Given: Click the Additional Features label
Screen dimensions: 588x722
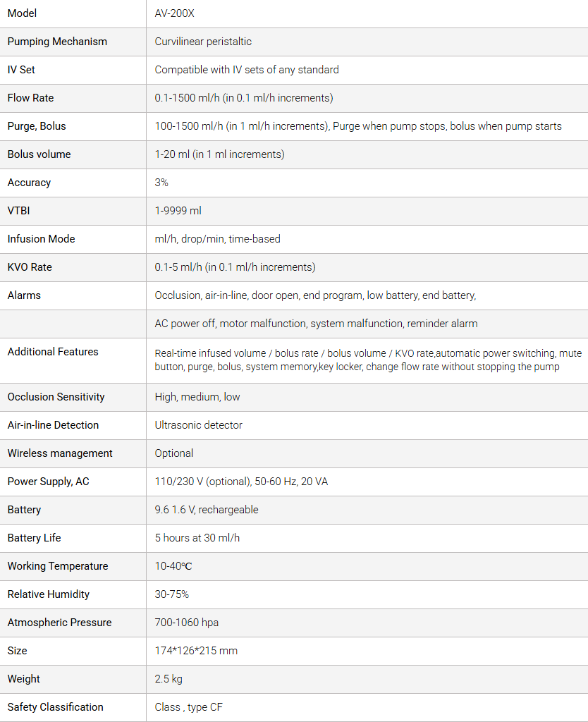Looking at the screenshot, I should tap(53, 352).
